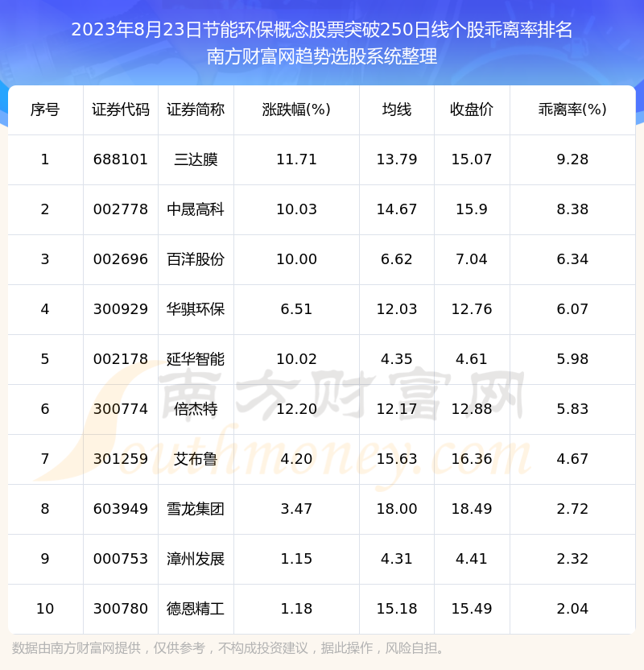Click the 6.51 change value
The width and height of the screenshot is (644, 670).
(x=296, y=309)
